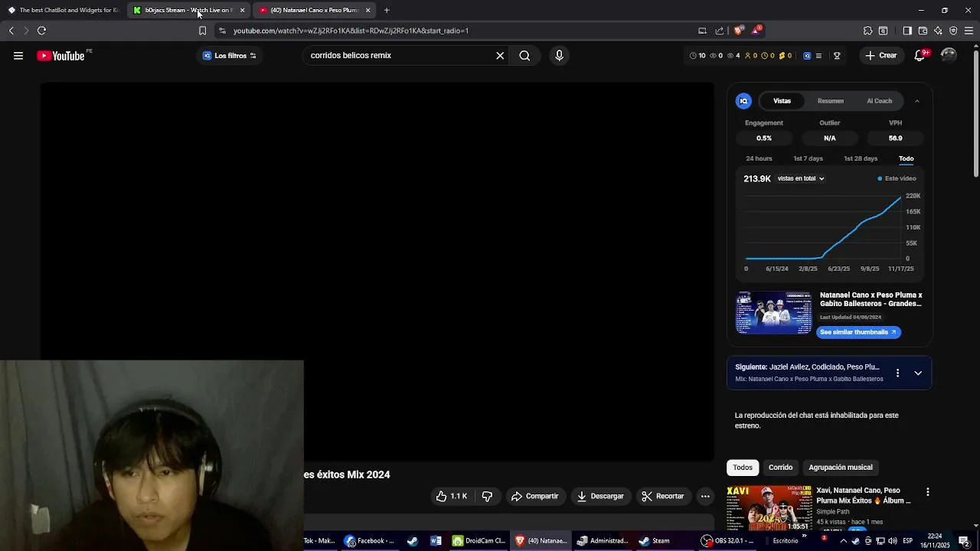
Task: Click the vidIQ trophy icon
Action: 837,56
